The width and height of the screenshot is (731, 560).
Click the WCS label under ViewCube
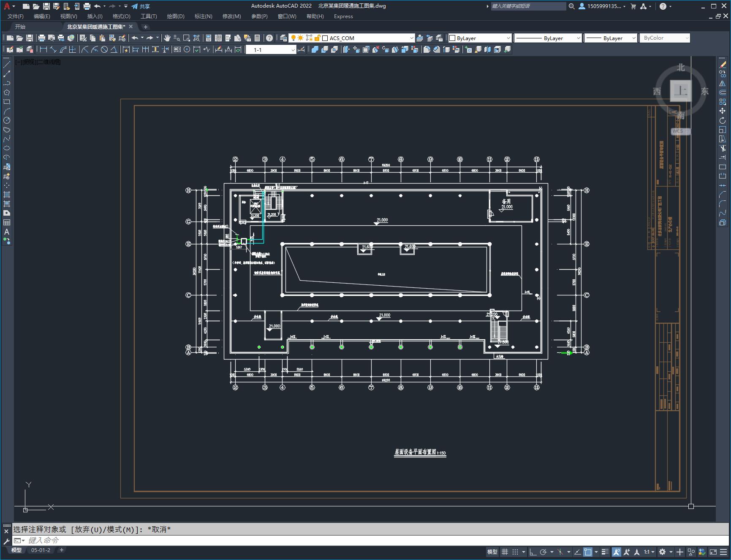(x=680, y=131)
